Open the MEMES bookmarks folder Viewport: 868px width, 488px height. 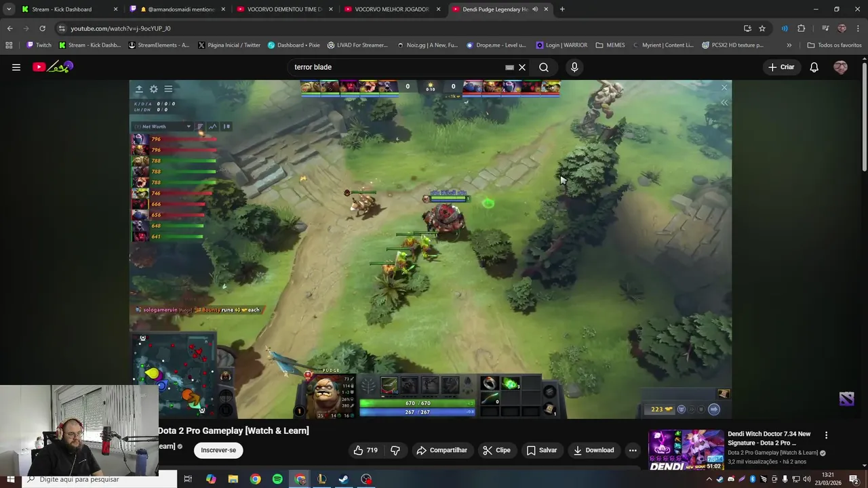(x=610, y=45)
